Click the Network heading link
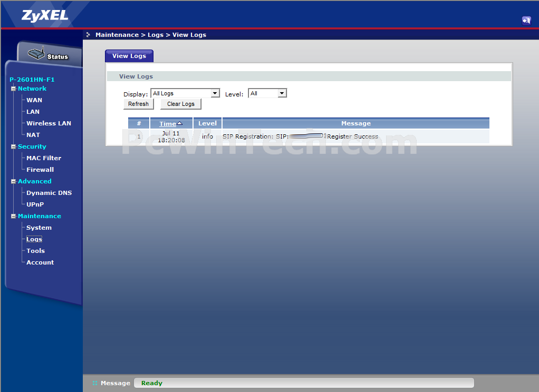539x392 pixels. pyautogui.click(x=32, y=89)
